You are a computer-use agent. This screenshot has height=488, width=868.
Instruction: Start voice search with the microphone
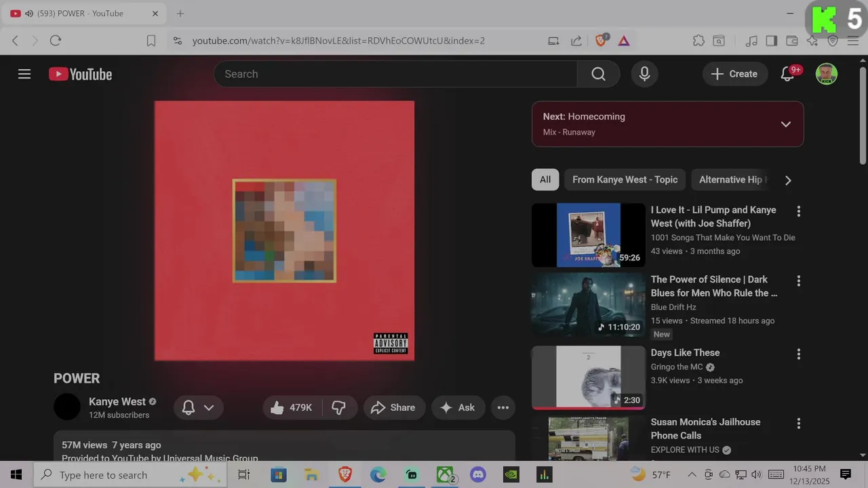point(644,74)
